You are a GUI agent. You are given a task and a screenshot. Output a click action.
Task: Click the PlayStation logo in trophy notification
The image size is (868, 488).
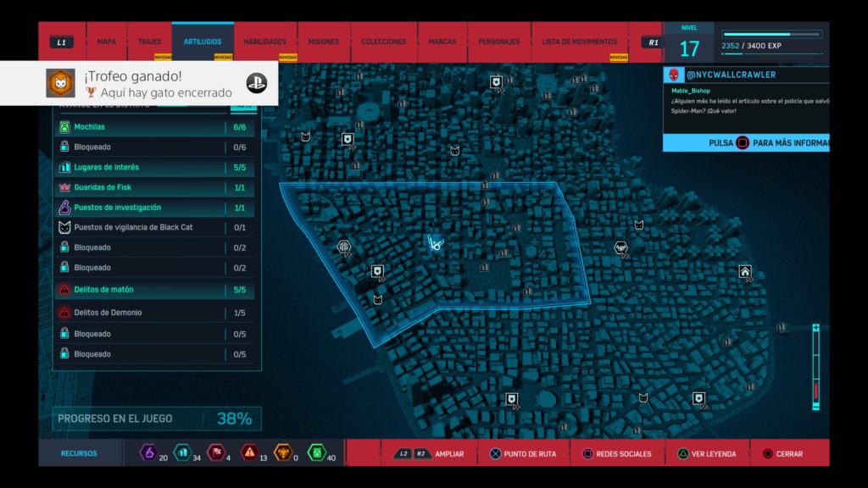coord(257,83)
